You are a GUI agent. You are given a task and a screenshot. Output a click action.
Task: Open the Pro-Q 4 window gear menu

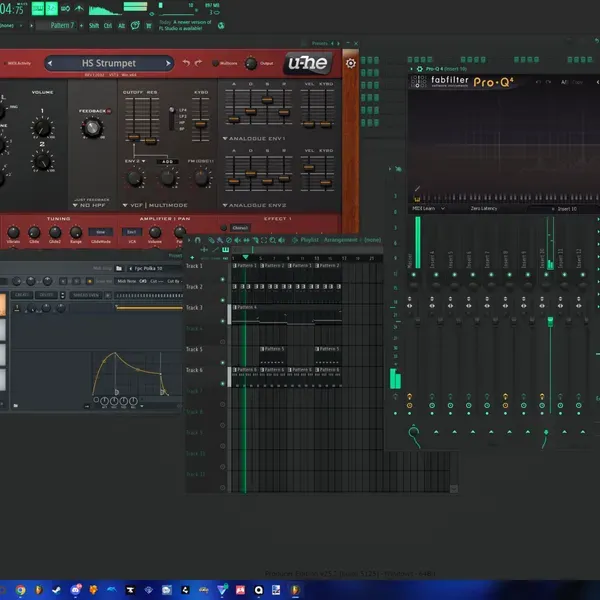tap(419, 69)
